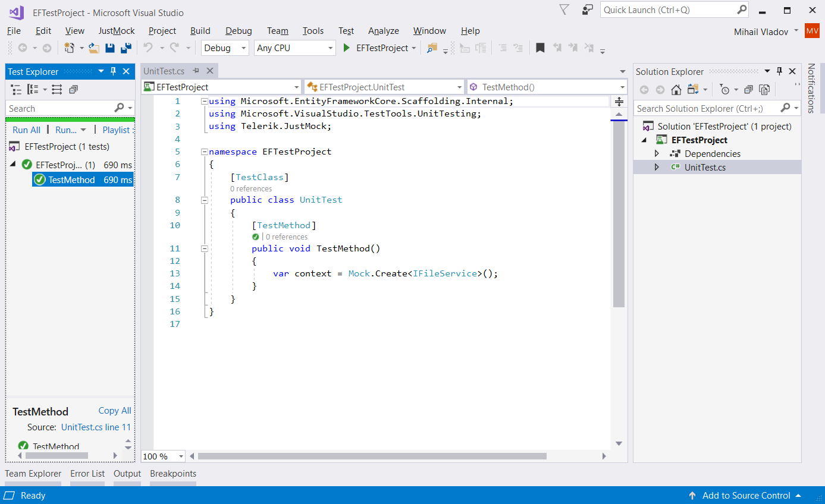Click the Home icon in Solution Explorer
Screen dimensions: 825x504
tap(676, 90)
